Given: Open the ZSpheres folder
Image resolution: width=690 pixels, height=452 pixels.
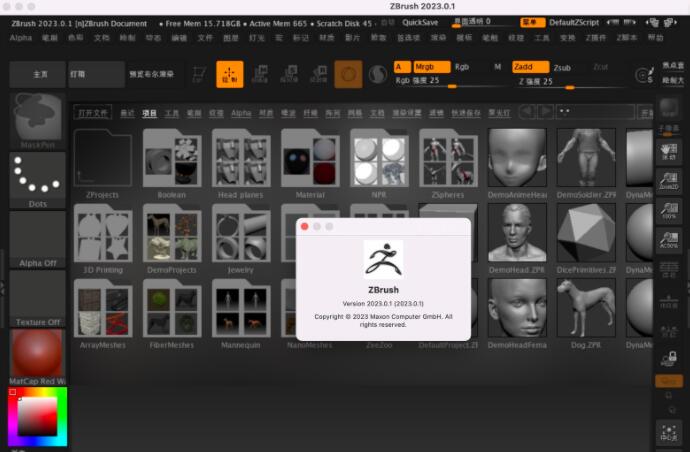Looking at the screenshot, I should (448, 163).
